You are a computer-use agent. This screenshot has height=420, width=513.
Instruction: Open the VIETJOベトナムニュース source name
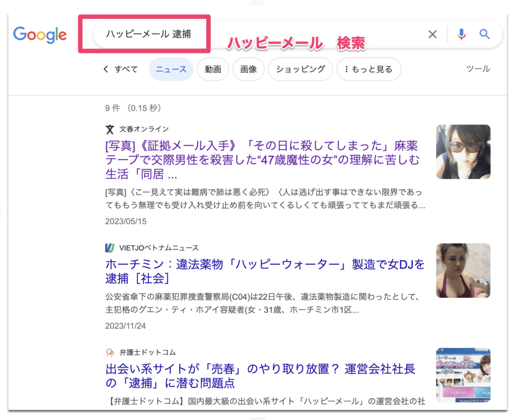[x=159, y=248]
